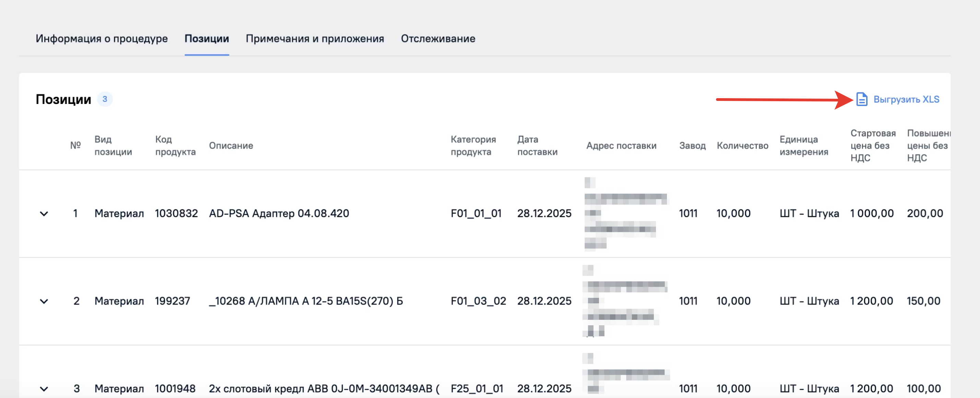Click the Описание column header
This screenshot has height=398, width=980.
click(231, 145)
